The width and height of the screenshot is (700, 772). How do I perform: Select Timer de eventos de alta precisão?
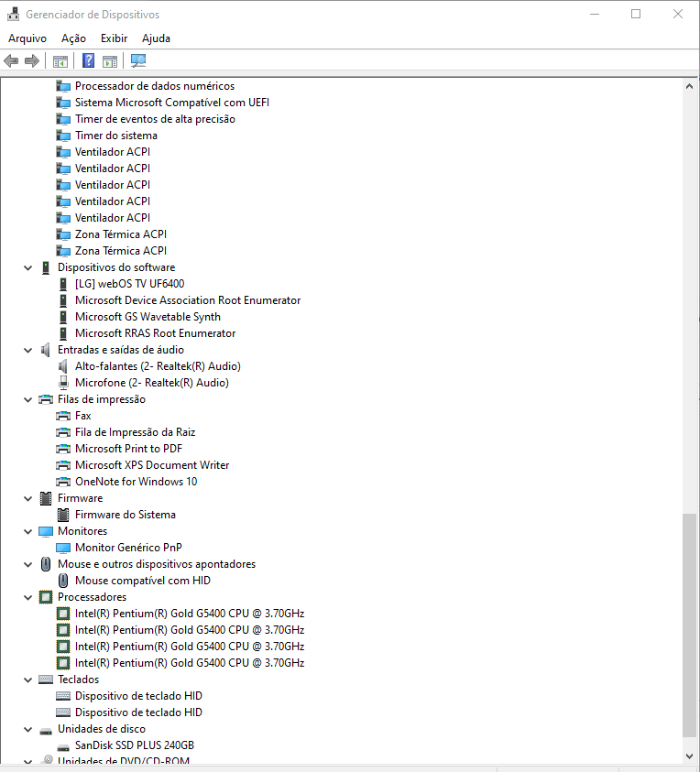155,119
